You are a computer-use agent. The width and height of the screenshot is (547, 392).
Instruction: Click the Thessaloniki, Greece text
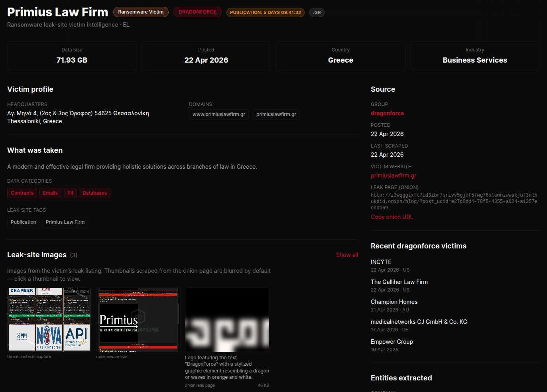click(35, 121)
